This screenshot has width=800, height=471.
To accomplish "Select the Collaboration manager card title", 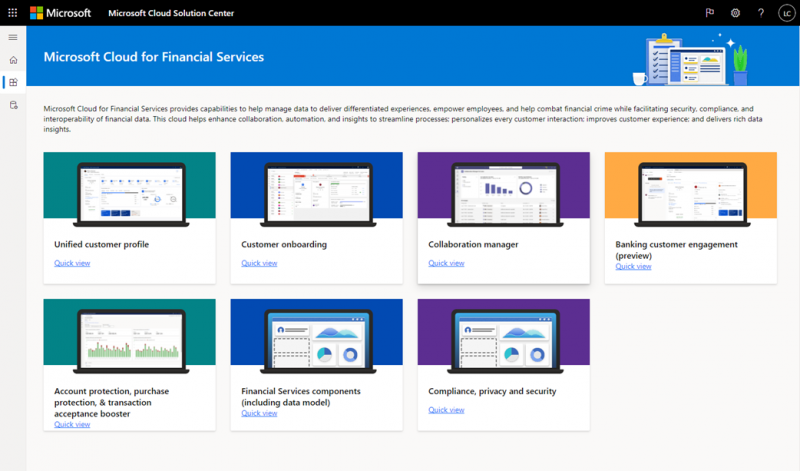I will [473, 244].
